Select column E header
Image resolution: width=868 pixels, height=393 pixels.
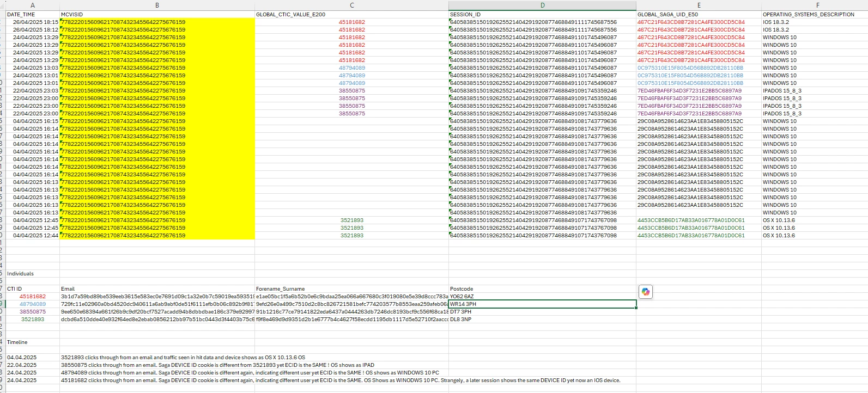click(x=699, y=5)
